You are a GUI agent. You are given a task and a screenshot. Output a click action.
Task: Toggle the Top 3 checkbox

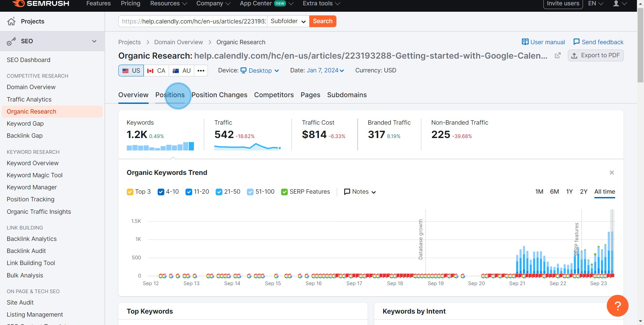(130, 192)
